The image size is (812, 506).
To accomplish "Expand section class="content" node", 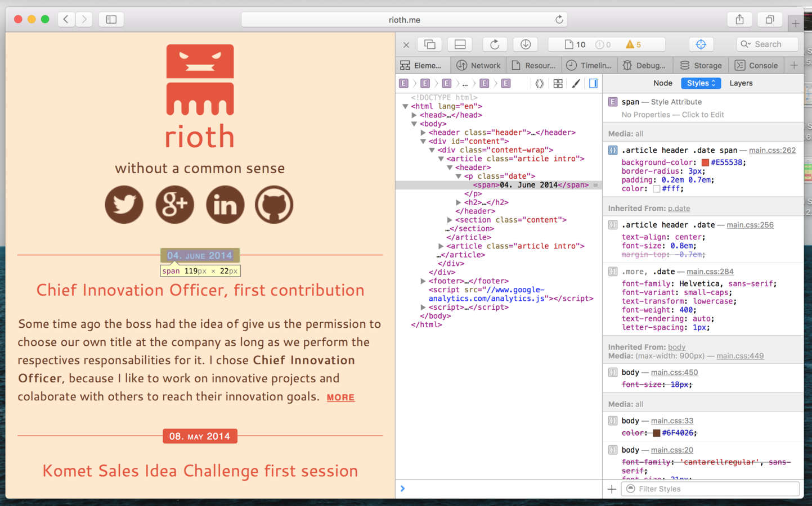I will point(450,220).
